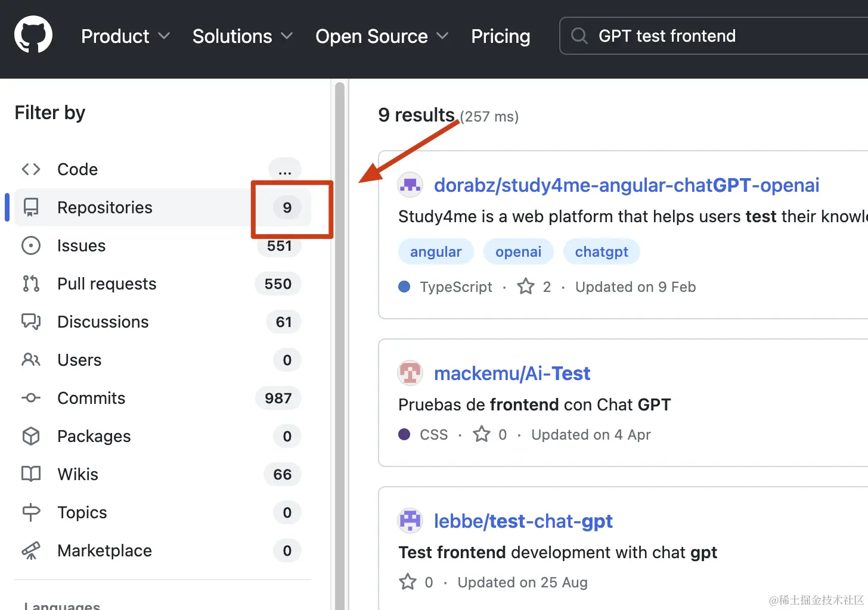Click the sidebar vertical scrollbar
This screenshot has width=868, height=610.
click(x=340, y=346)
